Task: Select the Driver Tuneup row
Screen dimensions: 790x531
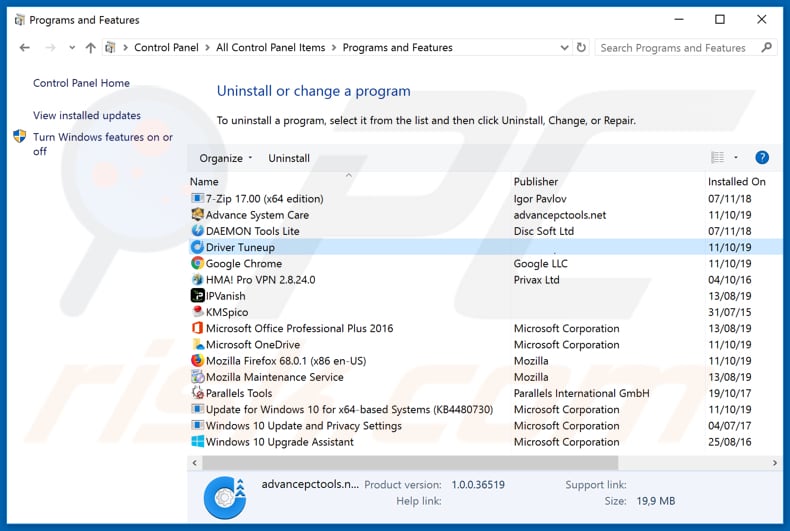Action: (485, 247)
